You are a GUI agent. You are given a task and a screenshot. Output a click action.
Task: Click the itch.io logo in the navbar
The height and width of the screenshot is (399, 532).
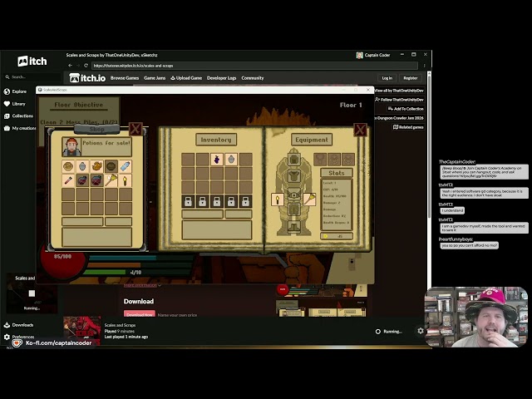point(87,78)
